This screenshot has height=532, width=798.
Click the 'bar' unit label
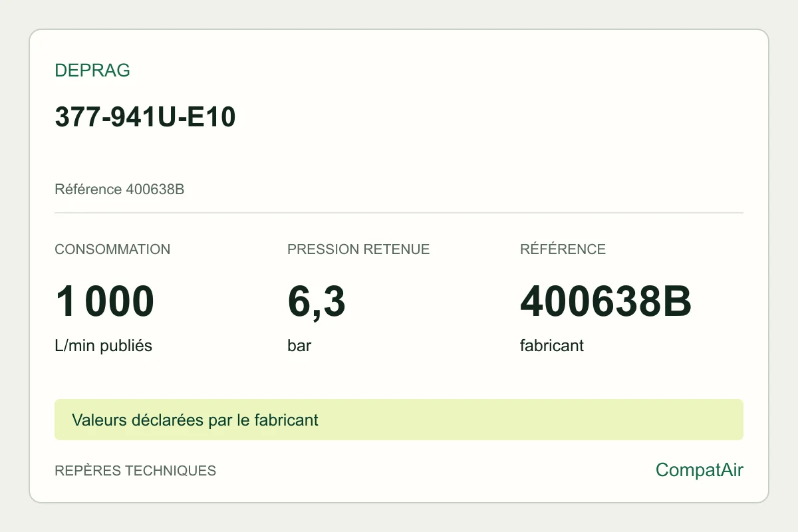tap(299, 346)
